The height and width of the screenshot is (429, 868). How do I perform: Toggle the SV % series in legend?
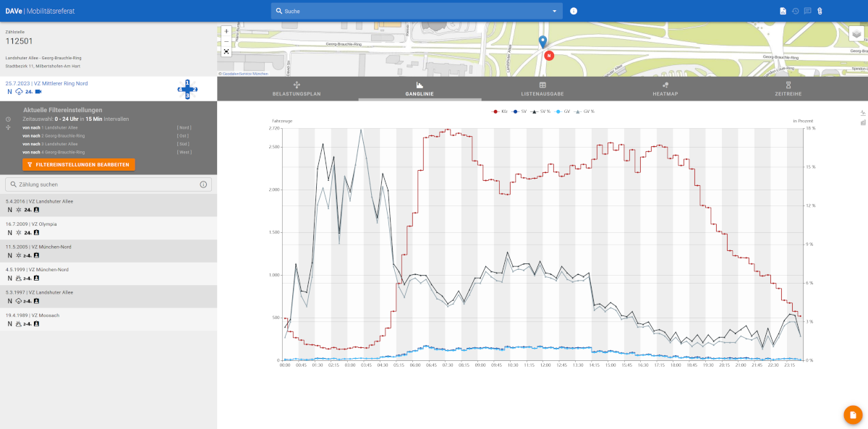click(542, 111)
